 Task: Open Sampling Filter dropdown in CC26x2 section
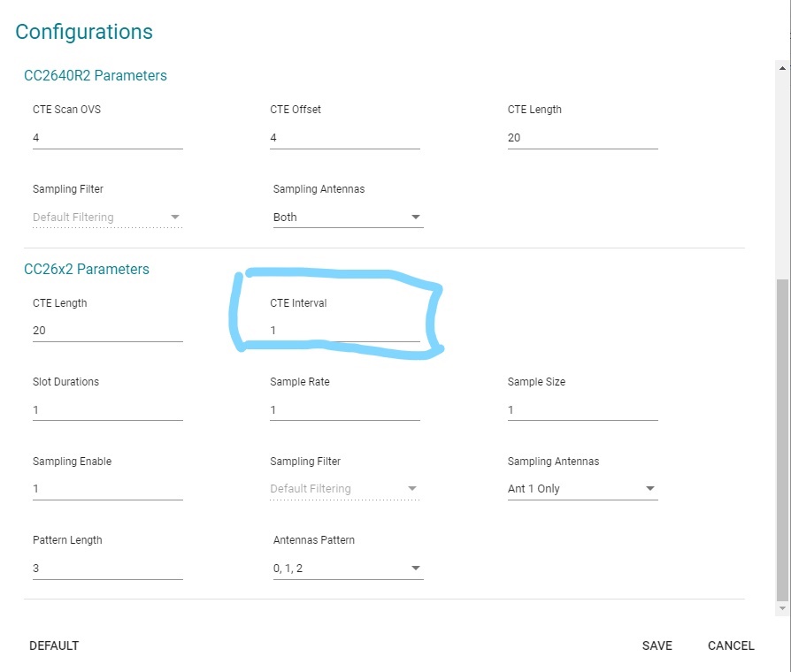point(344,489)
